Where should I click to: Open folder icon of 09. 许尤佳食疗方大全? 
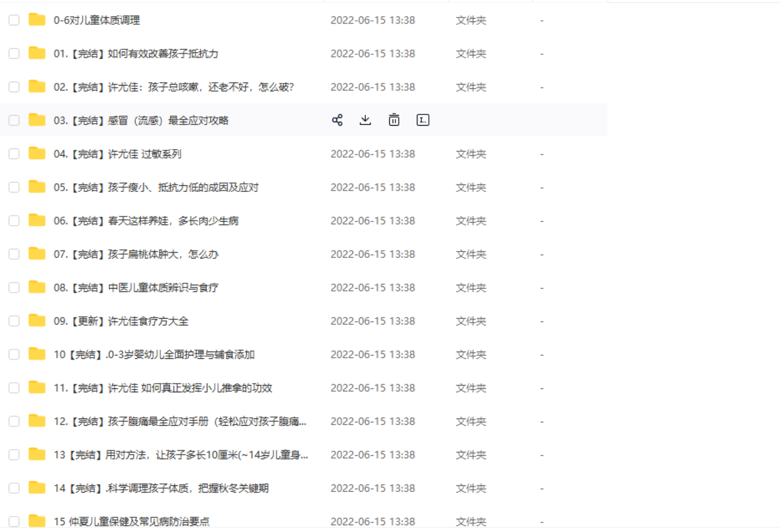point(37,320)
